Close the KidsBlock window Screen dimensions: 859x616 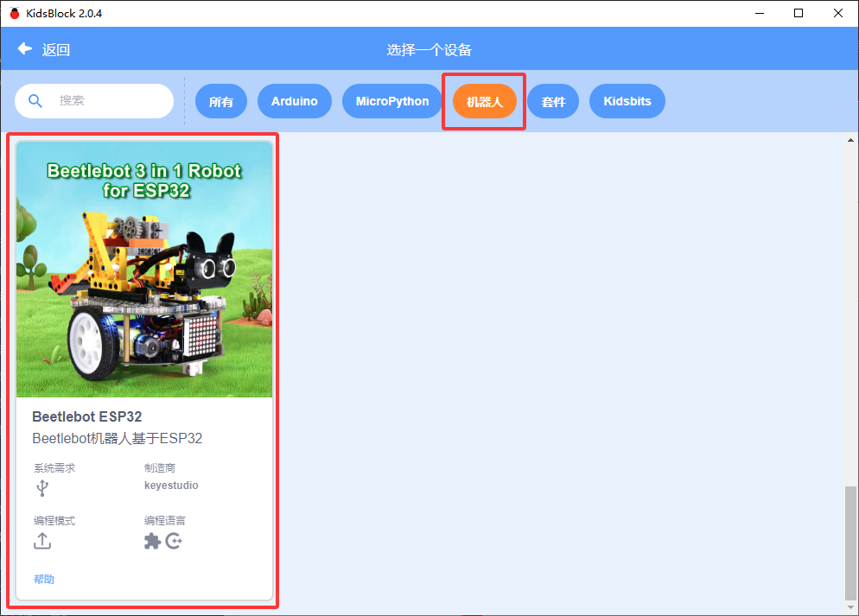click(x=838, y=13)
